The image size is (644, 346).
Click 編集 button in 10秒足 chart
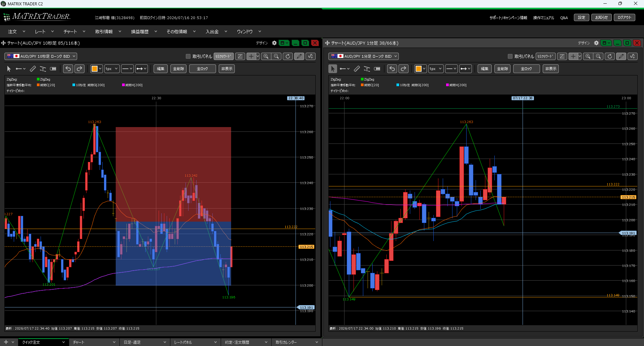(x=161, y=69)
